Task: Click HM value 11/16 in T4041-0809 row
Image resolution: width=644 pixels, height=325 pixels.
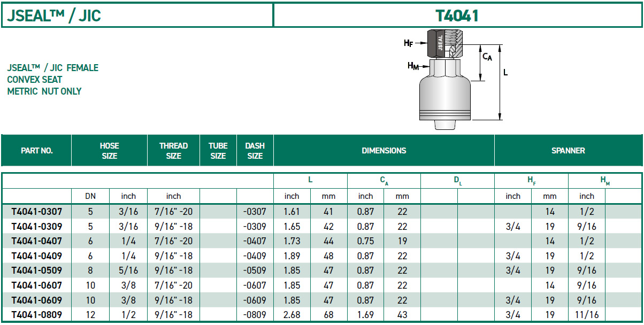Action: coord(586,315)
